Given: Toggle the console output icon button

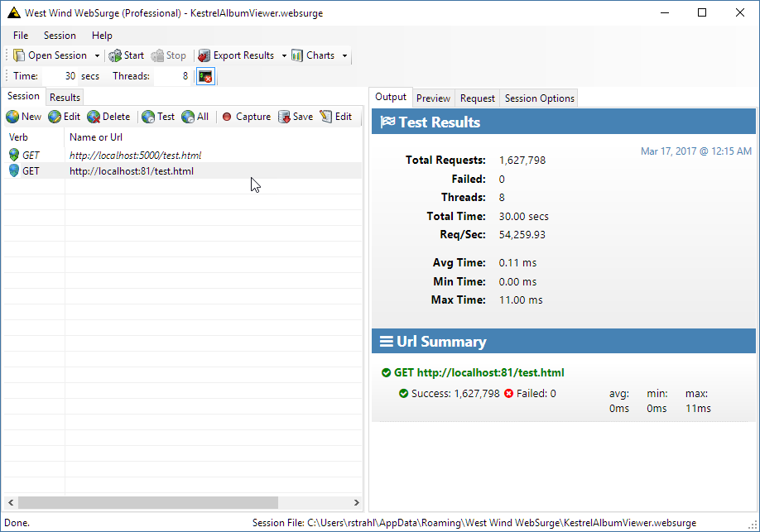Looking at the screenshot, I should (205, 77).
